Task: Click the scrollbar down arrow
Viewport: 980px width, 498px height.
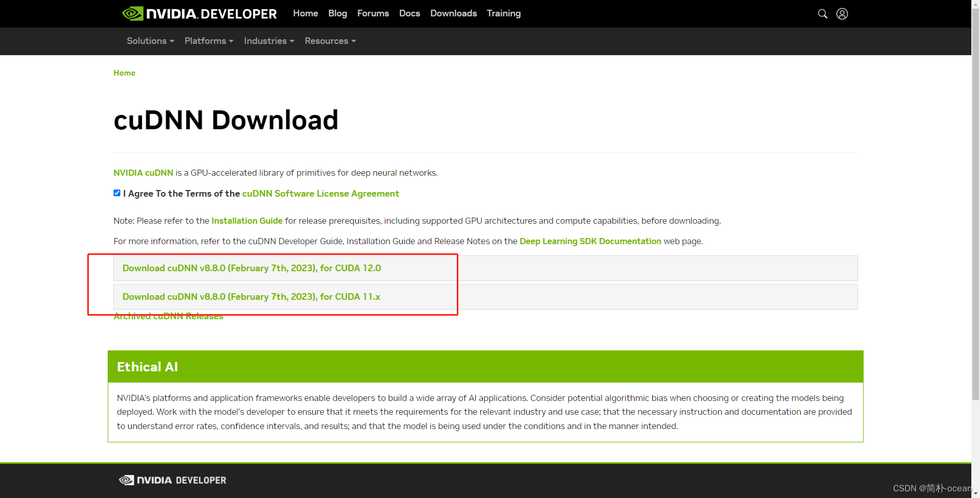Action: click(x=975, y=493)
